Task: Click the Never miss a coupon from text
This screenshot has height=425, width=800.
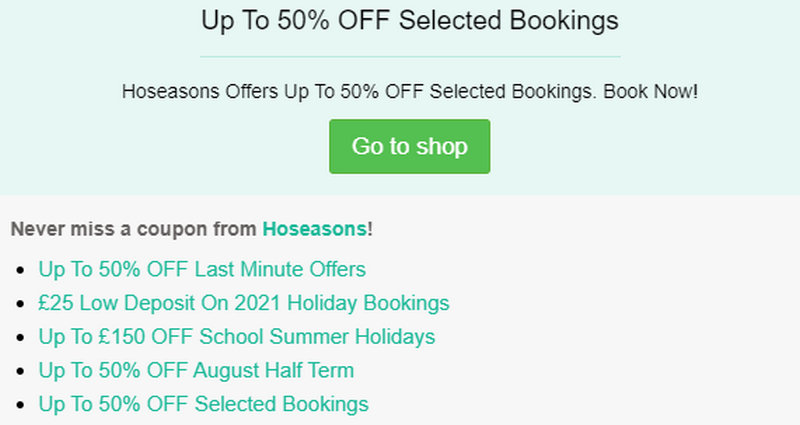Action: 135,229
